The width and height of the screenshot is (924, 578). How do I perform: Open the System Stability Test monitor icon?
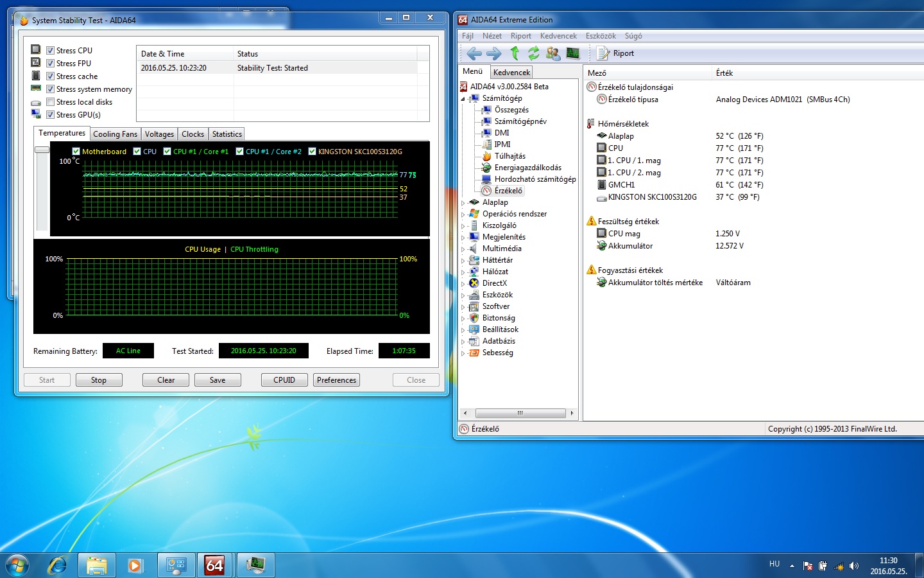(x=573, y=53)
